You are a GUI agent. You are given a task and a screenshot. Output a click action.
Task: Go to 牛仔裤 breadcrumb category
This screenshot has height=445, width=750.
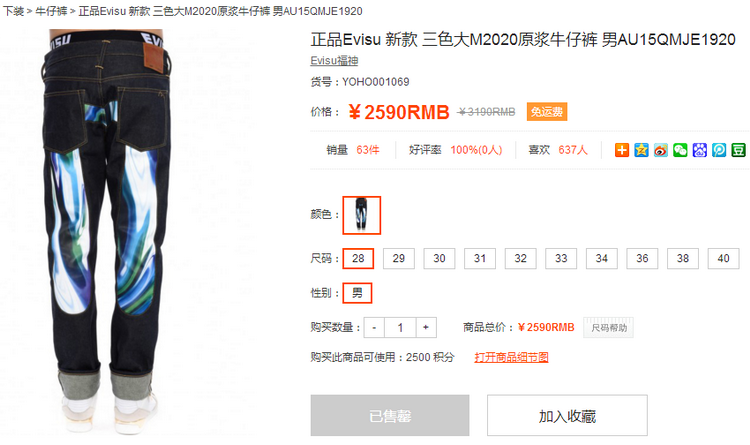pyautogui.click(x=51, y=11)
